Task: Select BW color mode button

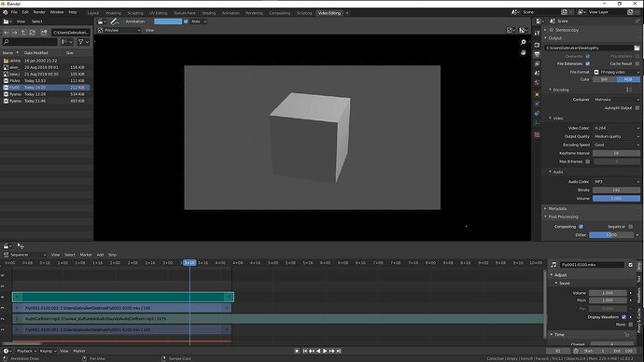Action: 605,79
